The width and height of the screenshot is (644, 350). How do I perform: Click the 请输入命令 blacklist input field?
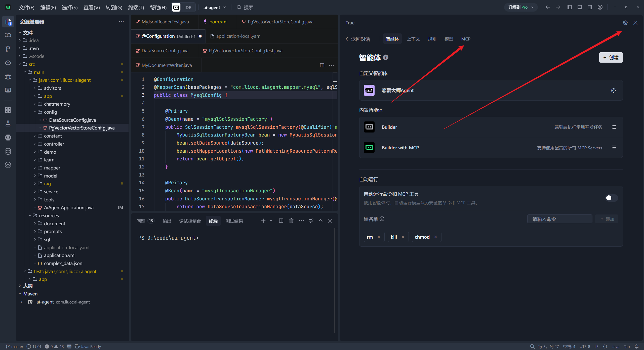[x=560, y=219]
